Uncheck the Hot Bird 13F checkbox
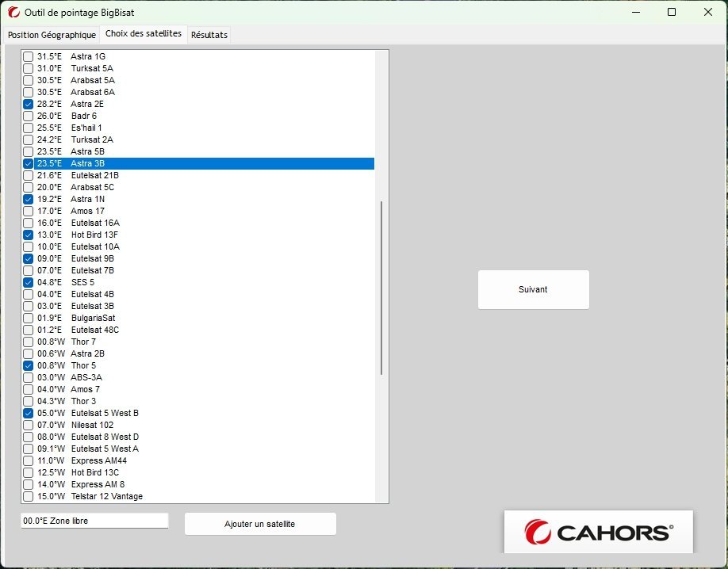The height and width of the screenshot is (569, 728). tap(29, 235)
